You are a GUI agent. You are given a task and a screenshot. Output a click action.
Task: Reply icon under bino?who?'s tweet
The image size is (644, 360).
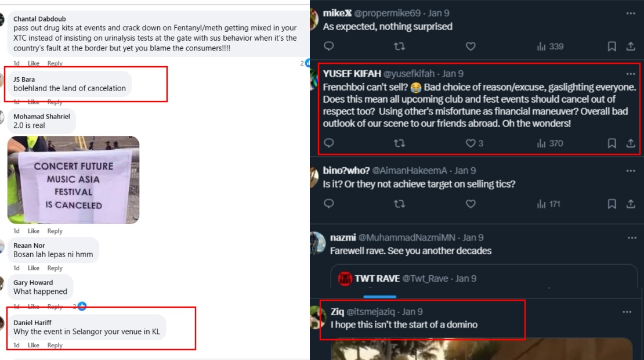(x=328, y=204)
